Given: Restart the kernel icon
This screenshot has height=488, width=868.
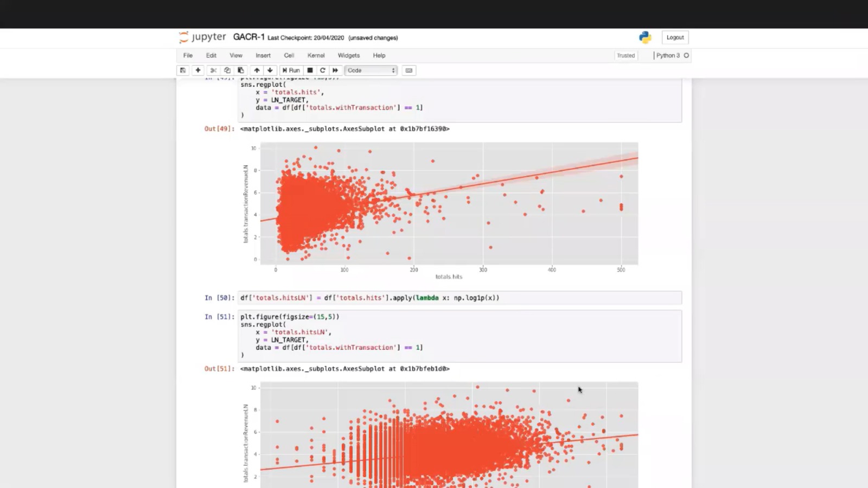Looking at the screenshot, I should point(323,70).
